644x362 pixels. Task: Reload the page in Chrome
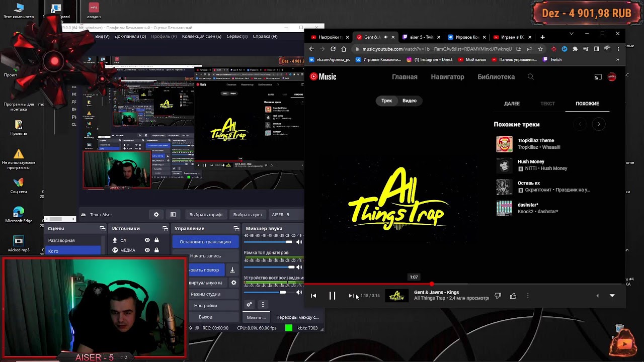point(333,49)
